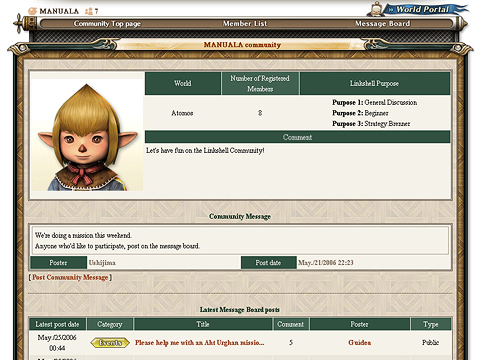Open the Member List tab

click(245, 24)
